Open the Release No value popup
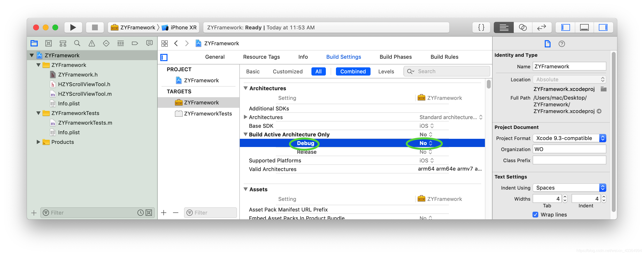Viewport: 644px width, 255px height. [x=426, y=152]
